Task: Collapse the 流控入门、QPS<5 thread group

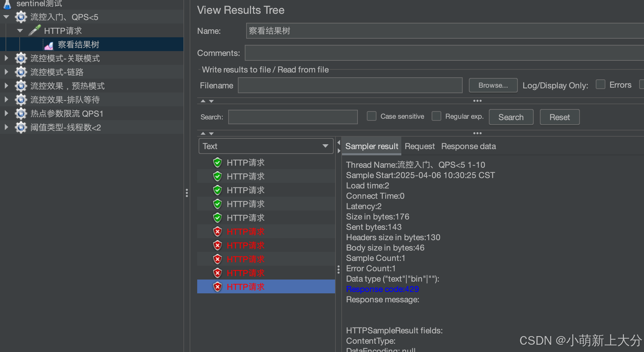Action: pyautogui.click(x=6, y=17)
